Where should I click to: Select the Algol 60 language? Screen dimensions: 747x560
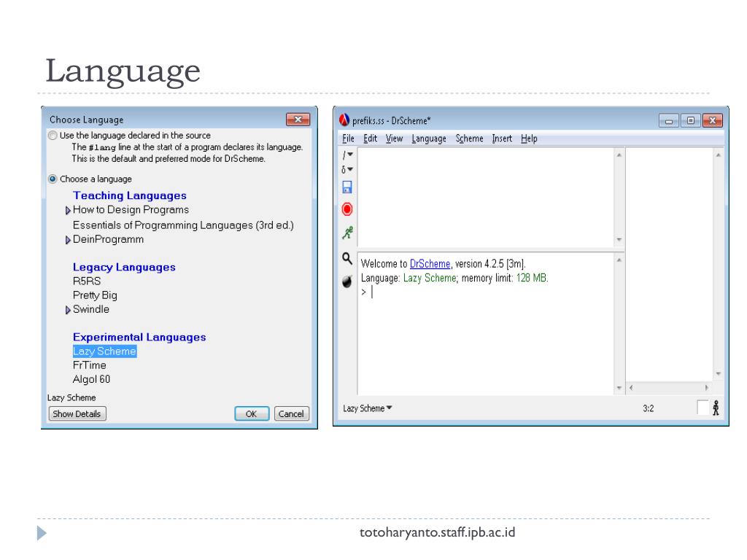point(91,379)
